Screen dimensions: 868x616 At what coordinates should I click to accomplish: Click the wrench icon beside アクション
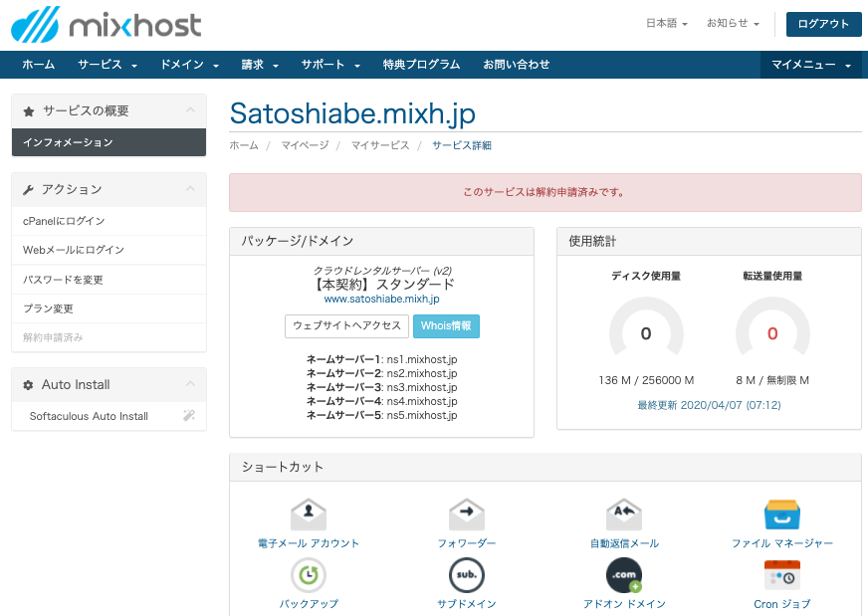pyautogui.click(x=28, y=190)
